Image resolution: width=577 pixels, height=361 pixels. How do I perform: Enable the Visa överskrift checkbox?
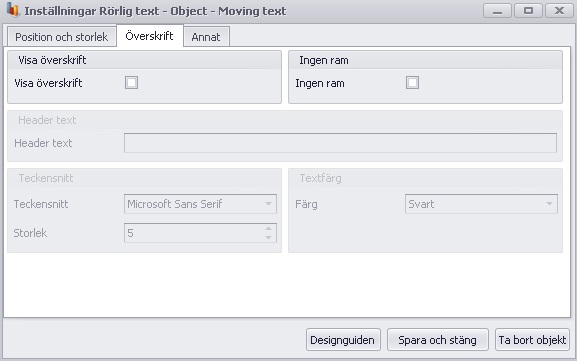[131, 82]
